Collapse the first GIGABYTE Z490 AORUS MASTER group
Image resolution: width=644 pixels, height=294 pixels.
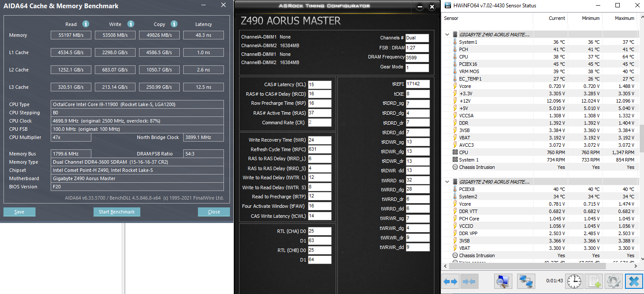click(447, 35)
